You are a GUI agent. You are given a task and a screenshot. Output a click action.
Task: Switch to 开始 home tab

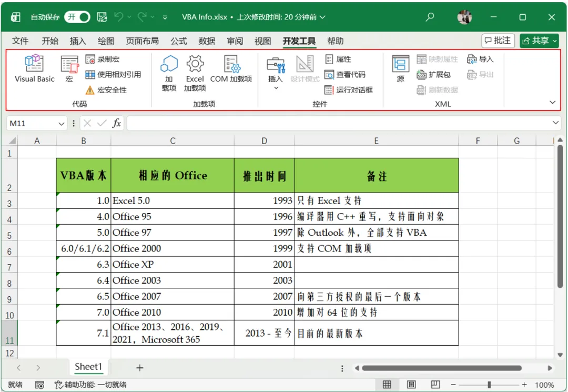tap(50, 41)
